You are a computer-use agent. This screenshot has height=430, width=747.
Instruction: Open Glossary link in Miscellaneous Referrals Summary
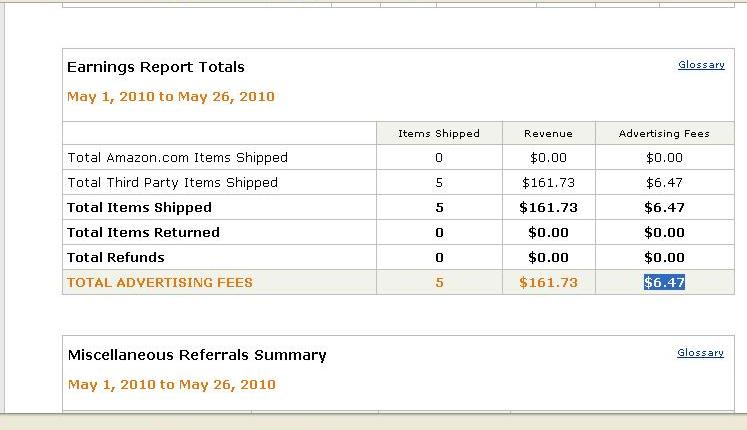[700, 353]
